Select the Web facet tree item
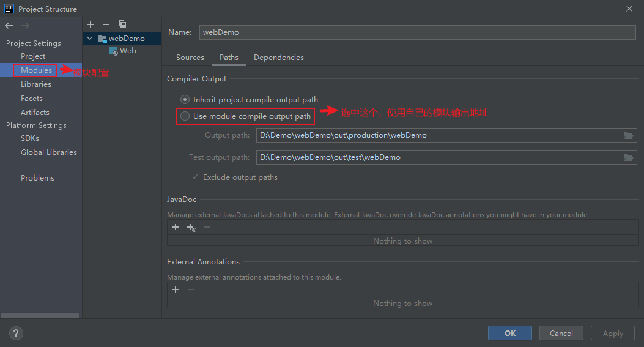Viewport: 644px width, 347px height. coord(127,51)
